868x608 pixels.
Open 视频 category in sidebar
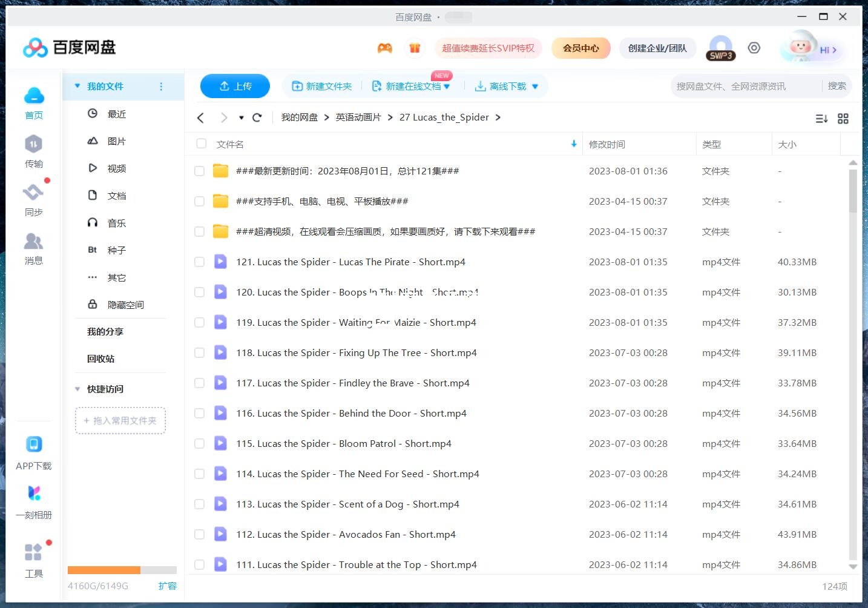(116, 168)
